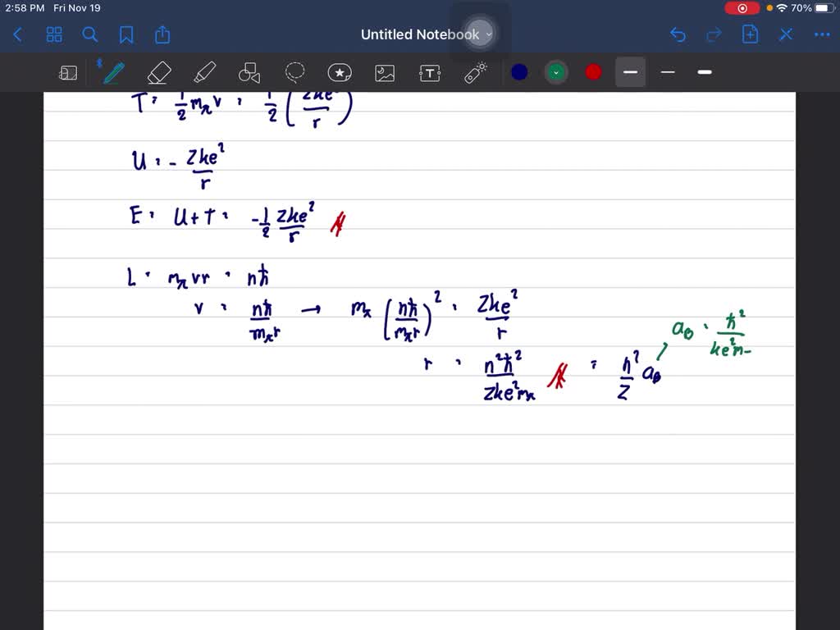The width and height of the screenshot is (840, 630).
Task: Open the more options ellipsis menu
Action: tap(822, 34)
